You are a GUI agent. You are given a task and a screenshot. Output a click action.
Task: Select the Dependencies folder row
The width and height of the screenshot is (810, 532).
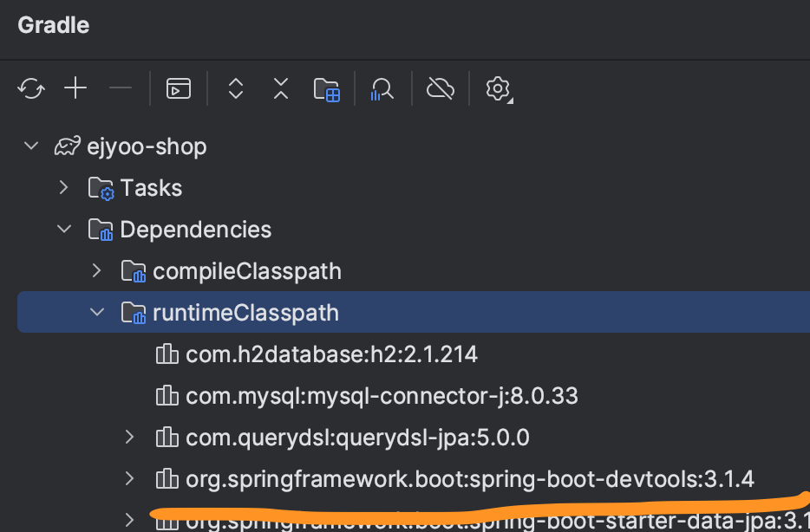coord(414,230)
